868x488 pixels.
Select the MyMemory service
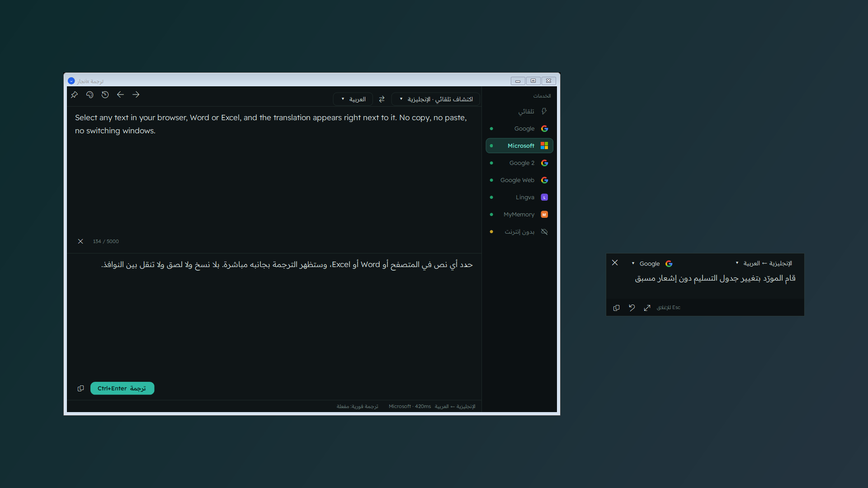click(x=519, y=215)
